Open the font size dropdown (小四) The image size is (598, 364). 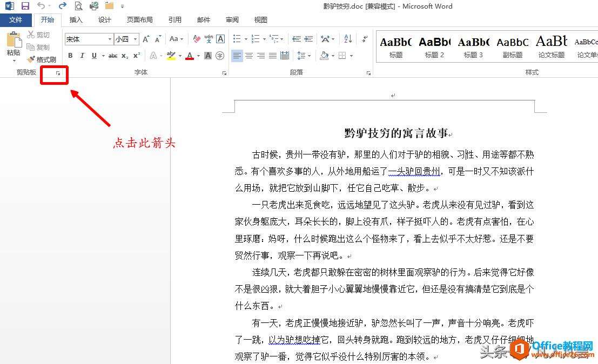(135, 39)
